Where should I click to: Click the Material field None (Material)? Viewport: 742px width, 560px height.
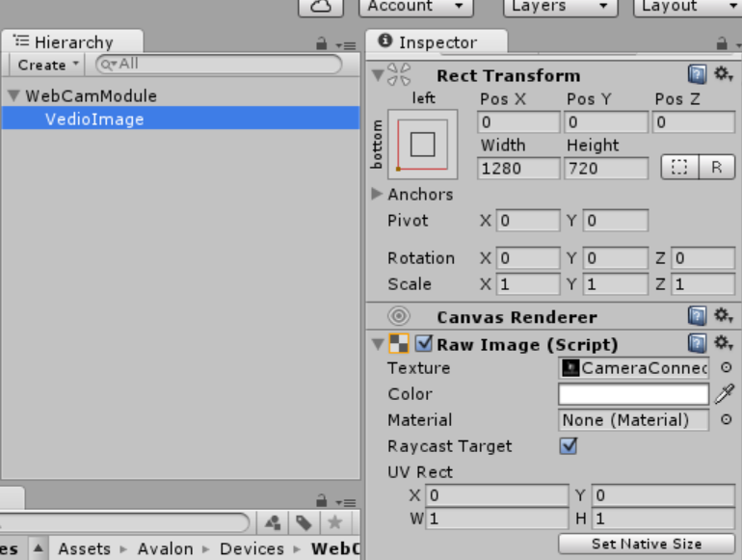[634, 420]
